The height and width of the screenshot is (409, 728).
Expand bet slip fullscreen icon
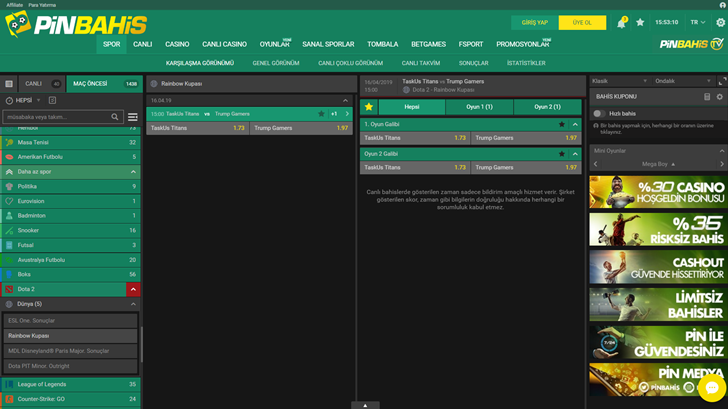pyautogui.click(x=722, y=81)
